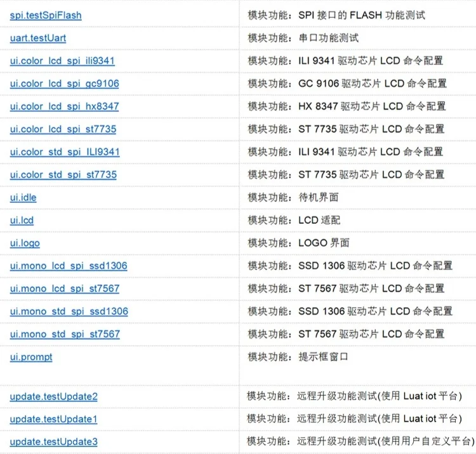The height and width of the screenshot is (454, 476).
Task: Click the '提示框窗口' description text
Action: 323,356
